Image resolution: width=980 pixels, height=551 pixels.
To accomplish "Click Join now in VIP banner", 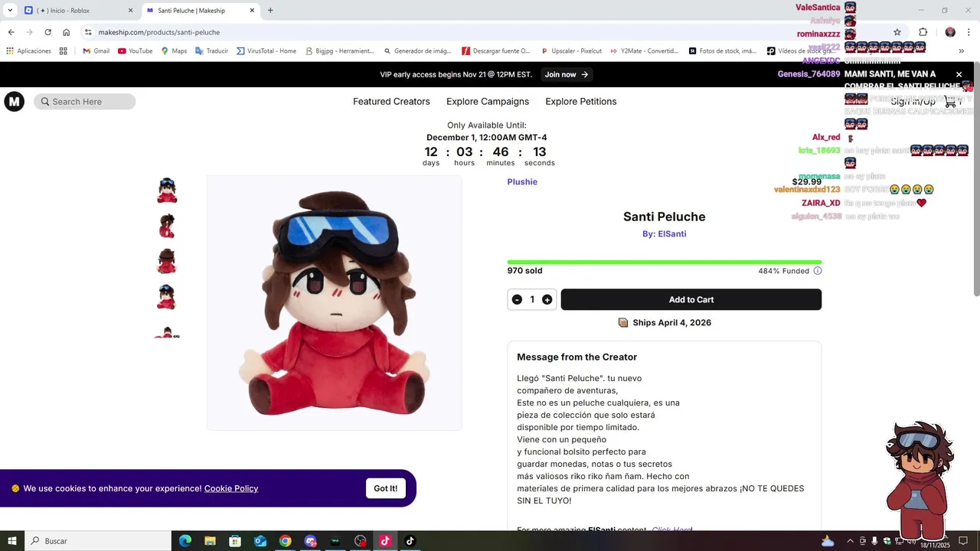I will 567,74.
